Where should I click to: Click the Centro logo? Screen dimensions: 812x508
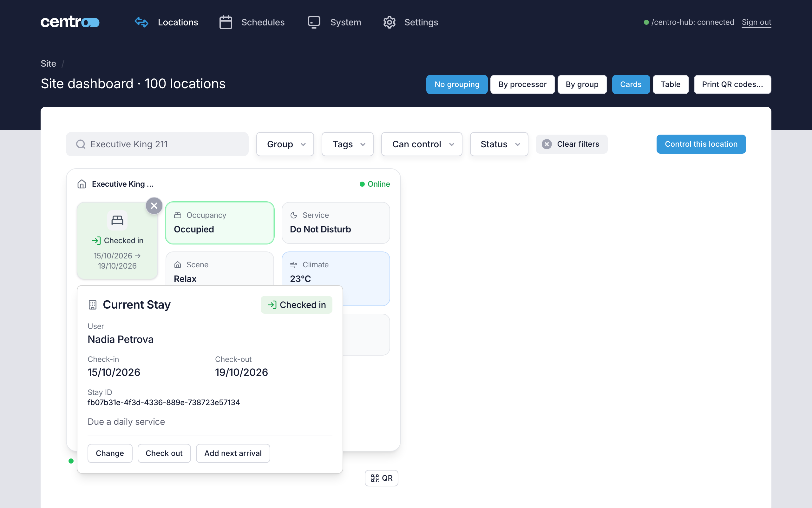coord(70,22)
